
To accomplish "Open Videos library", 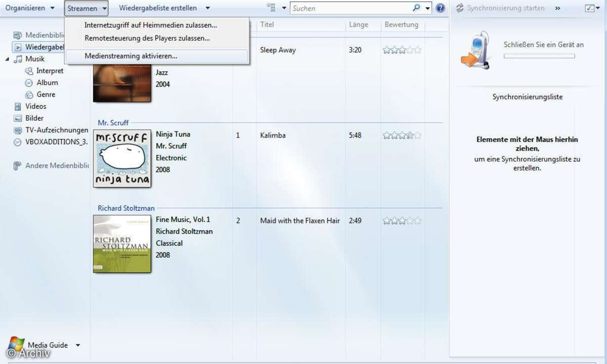I will 36,106.
